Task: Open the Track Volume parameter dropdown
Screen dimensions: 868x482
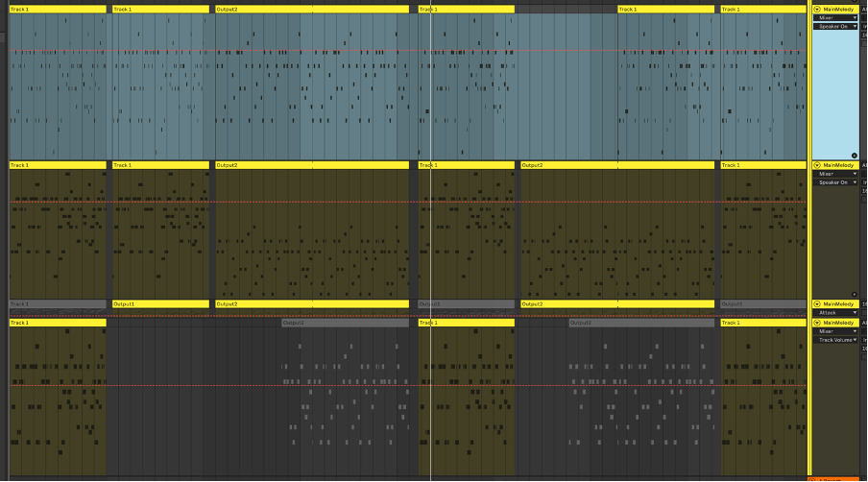Action: pos(835,340)
